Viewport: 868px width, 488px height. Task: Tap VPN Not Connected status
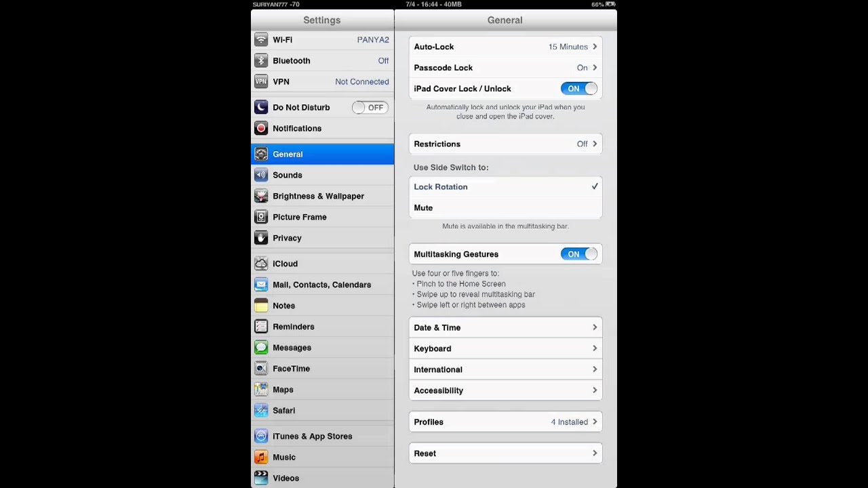coord(362,82)
